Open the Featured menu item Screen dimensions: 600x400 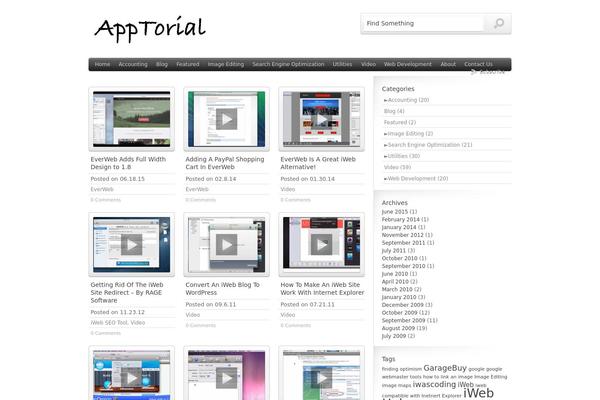click(x=188, y=64)
